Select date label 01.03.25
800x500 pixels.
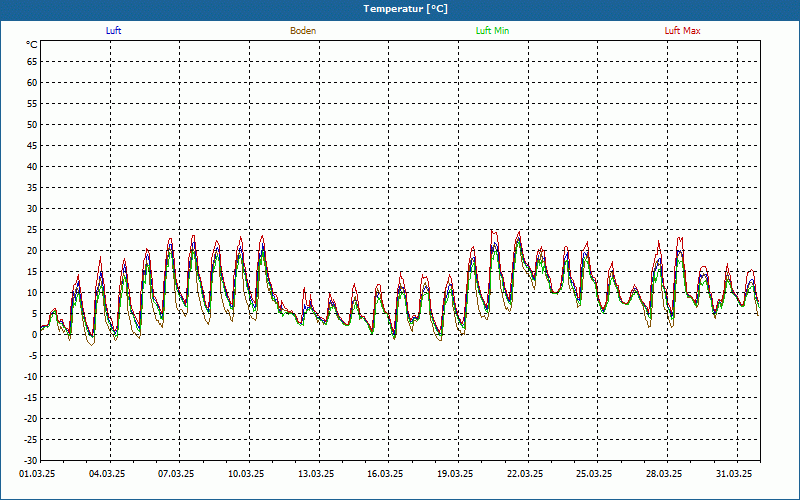point(37,474)
